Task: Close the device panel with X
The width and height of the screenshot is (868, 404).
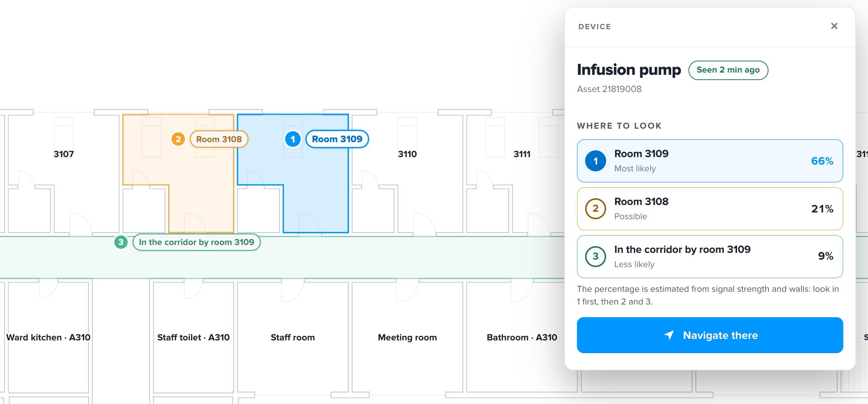Action: click(834, 26)
